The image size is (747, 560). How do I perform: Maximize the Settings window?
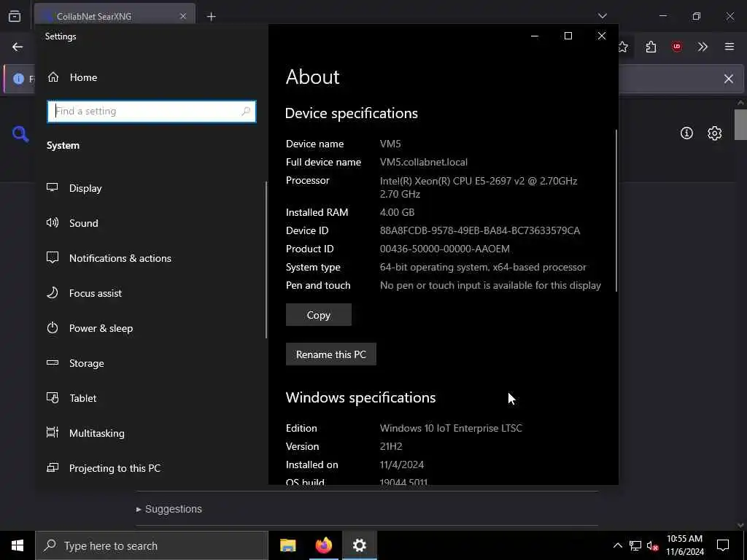click(568, 36)
